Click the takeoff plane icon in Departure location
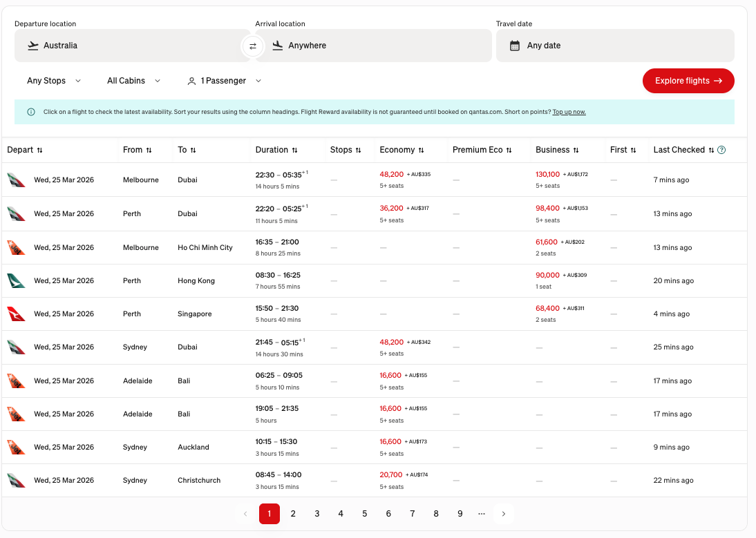This screenshot has height=538, width=756. [x=34, y=46]
